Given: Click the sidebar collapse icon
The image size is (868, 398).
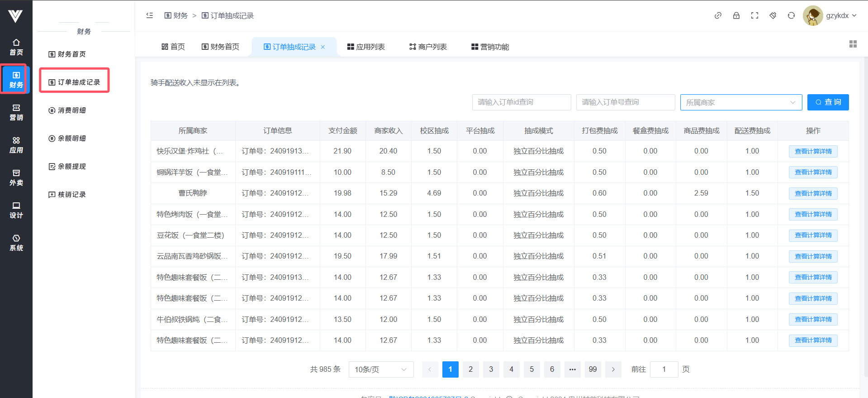Looking at the screenshot, I should 150,15.
